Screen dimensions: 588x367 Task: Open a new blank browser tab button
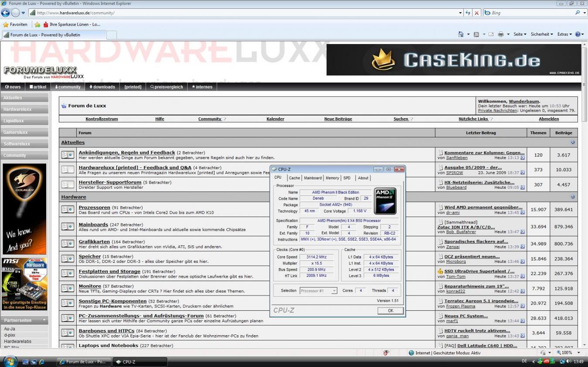point(112,35)
